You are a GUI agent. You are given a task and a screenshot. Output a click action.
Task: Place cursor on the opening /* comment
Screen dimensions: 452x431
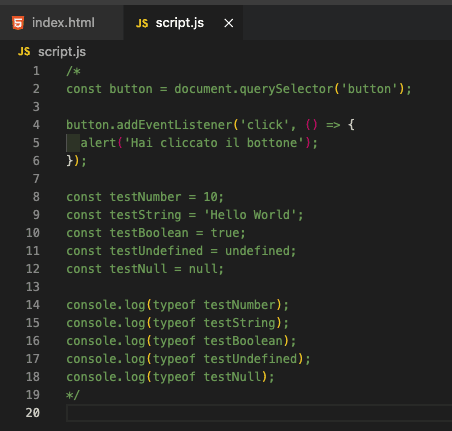pos(73,71)
